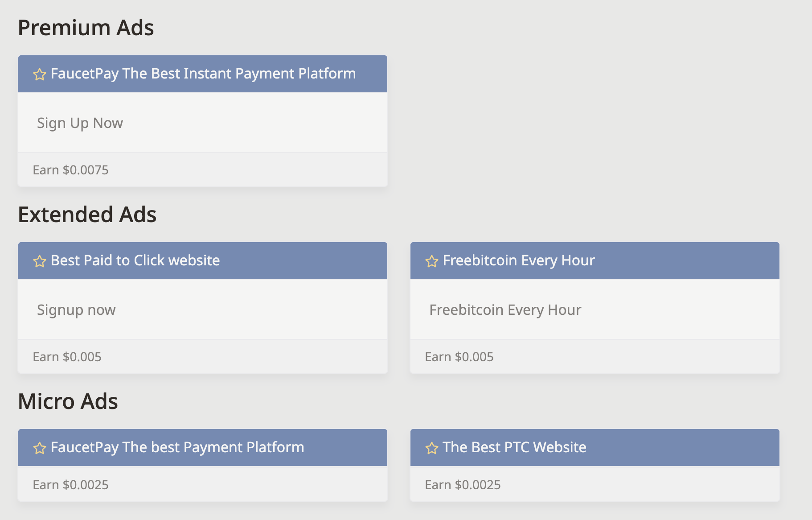Click star icon on FaucetPay best Payment Platform
This screenshot has width=812, height=520.
coord(40,448)
